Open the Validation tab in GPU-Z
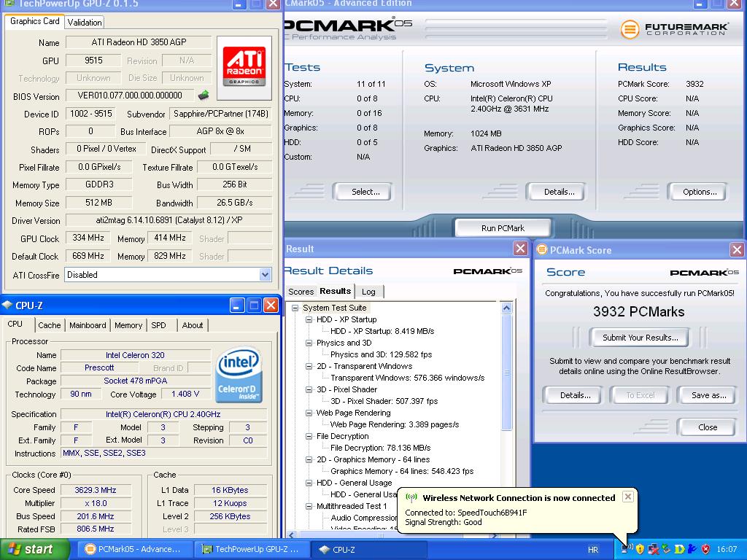747x560 pixels. tap(85, 23)
